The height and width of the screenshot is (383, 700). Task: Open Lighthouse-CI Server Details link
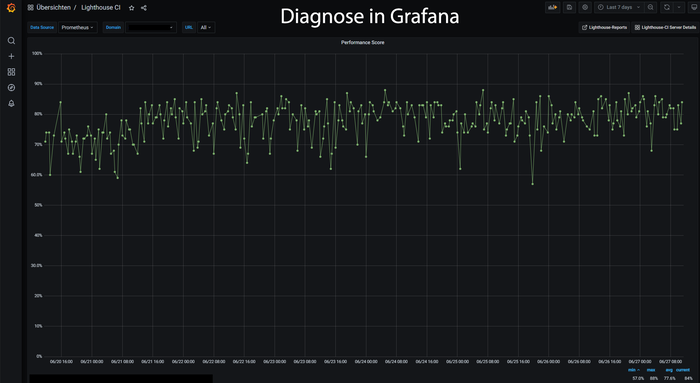665,27
